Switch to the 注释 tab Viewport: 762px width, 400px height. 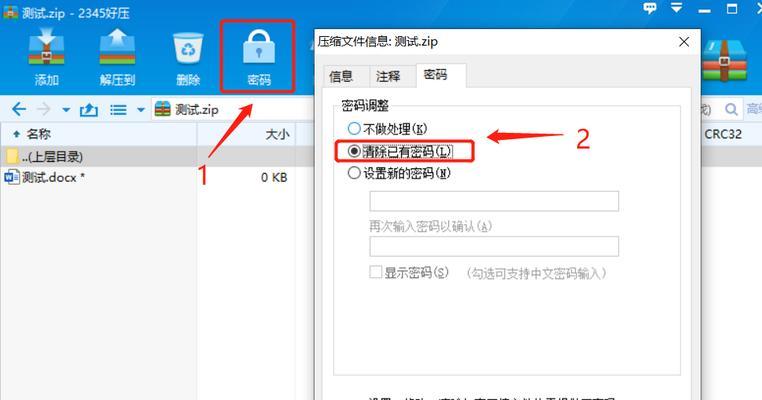388,76
